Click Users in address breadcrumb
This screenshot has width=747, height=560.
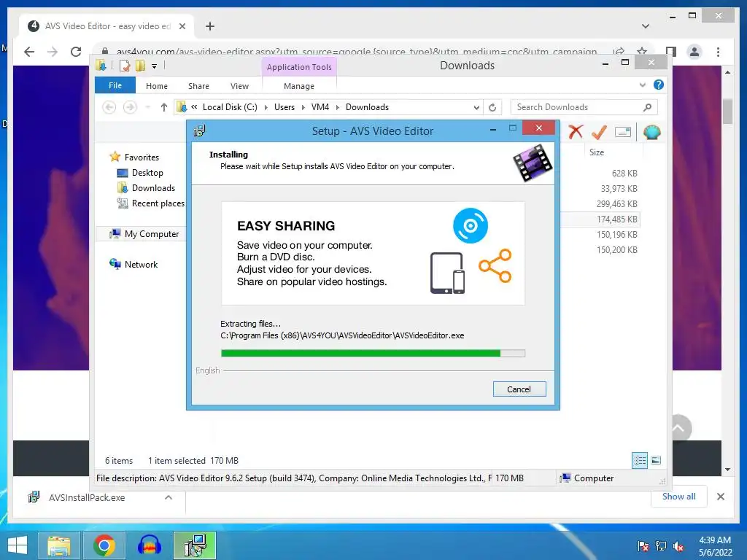[x=285, y=107]
